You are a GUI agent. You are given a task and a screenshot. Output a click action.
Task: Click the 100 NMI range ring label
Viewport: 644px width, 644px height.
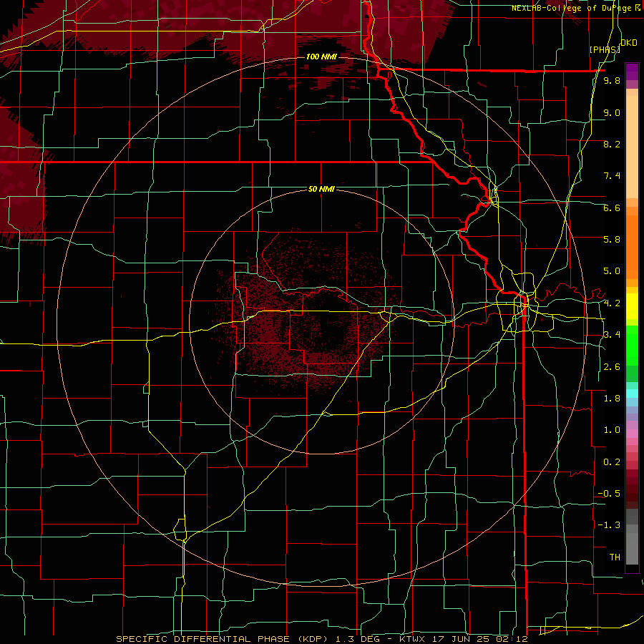click(x=321, y=57)
